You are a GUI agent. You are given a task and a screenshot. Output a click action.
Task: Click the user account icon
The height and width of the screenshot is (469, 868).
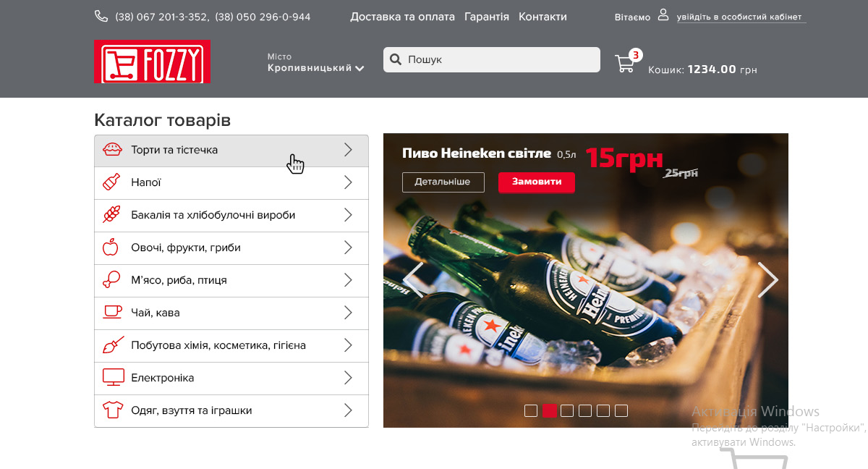663,15
